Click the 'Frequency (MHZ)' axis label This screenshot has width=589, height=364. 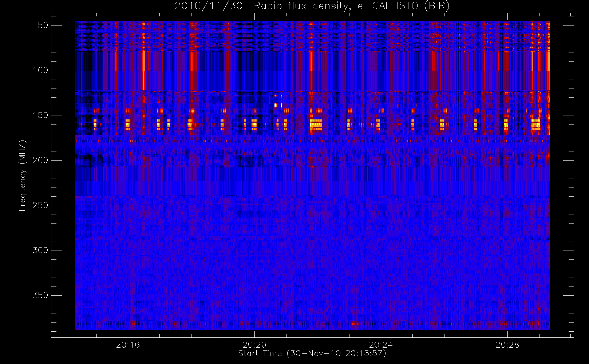point(23,176)
